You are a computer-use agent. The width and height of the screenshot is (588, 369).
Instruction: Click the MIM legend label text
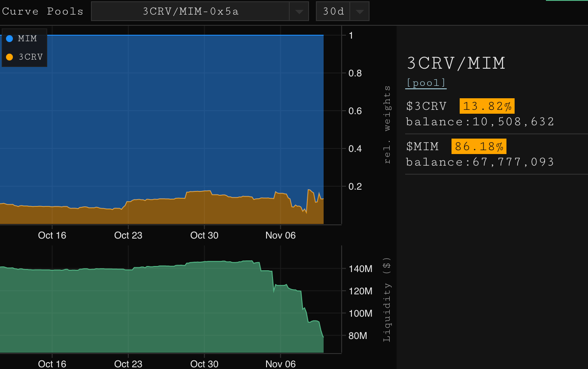tap(27, 39)
